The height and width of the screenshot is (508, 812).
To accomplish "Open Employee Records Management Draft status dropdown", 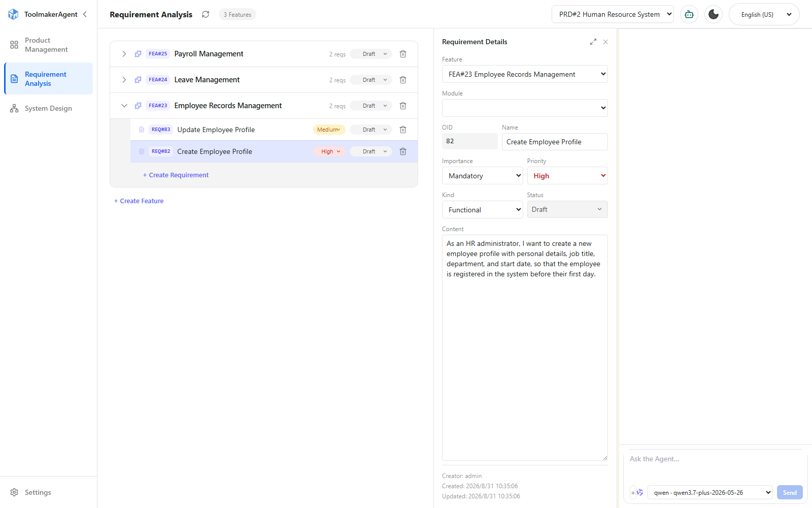I will (x=371, y=106).
